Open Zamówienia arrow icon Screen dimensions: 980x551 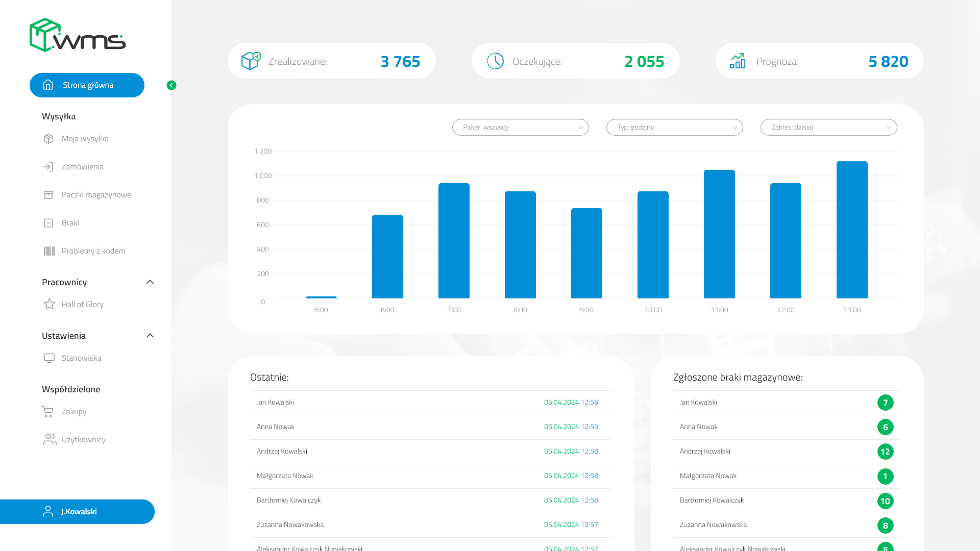click(48, 167)
